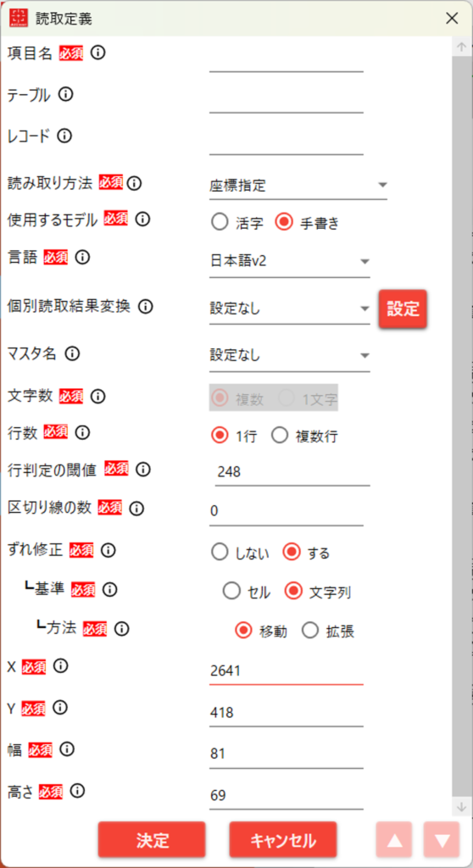The width and height of the screenshot is (473, 868).
Task: Confirm with the 決定 button
Action: (x=152, y=840)
